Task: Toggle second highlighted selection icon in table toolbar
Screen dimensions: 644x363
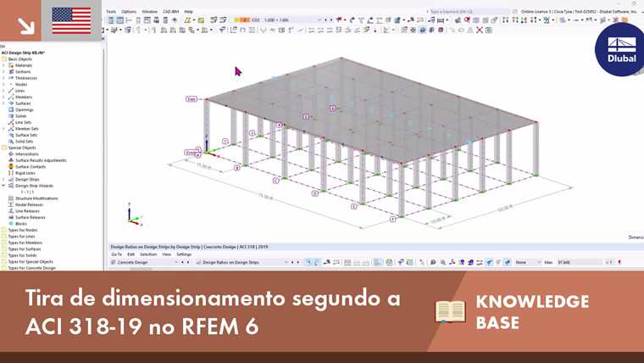Action: click(317, 262)
